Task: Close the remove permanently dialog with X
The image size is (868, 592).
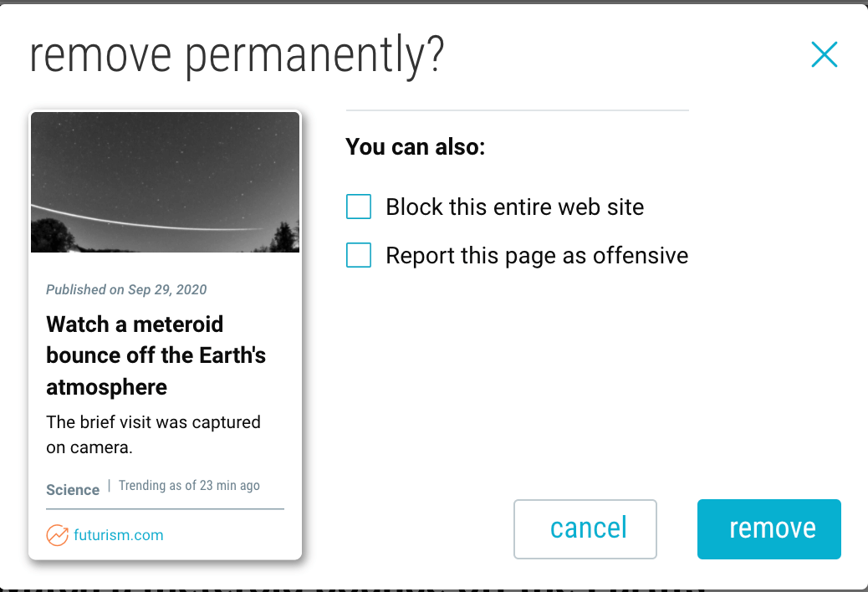Action: click(x=825, y=55)
